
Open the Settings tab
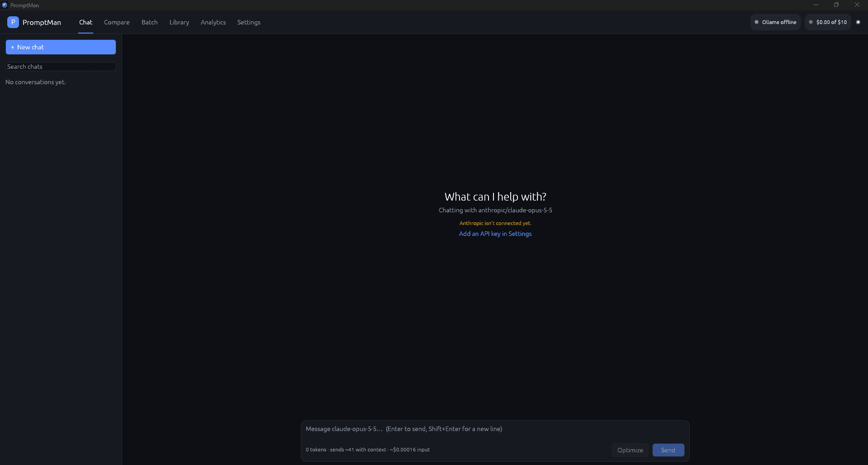click(x=249, y=22)
